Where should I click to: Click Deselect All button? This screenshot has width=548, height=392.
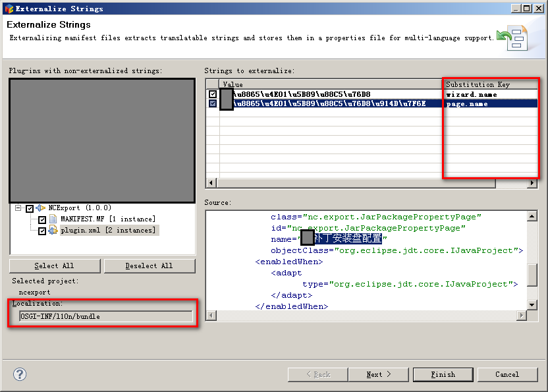click(x=150, y=266)
